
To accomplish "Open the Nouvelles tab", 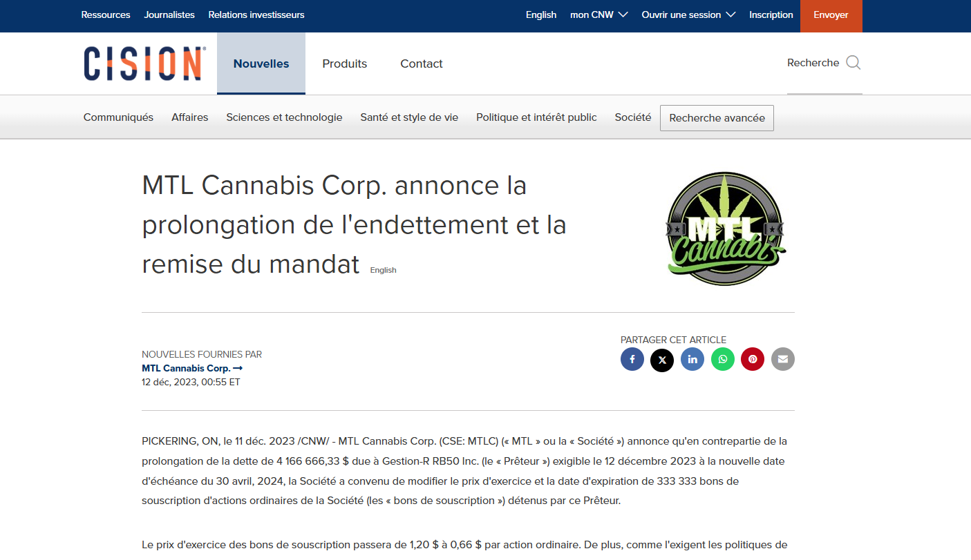I will pos(261,64).
